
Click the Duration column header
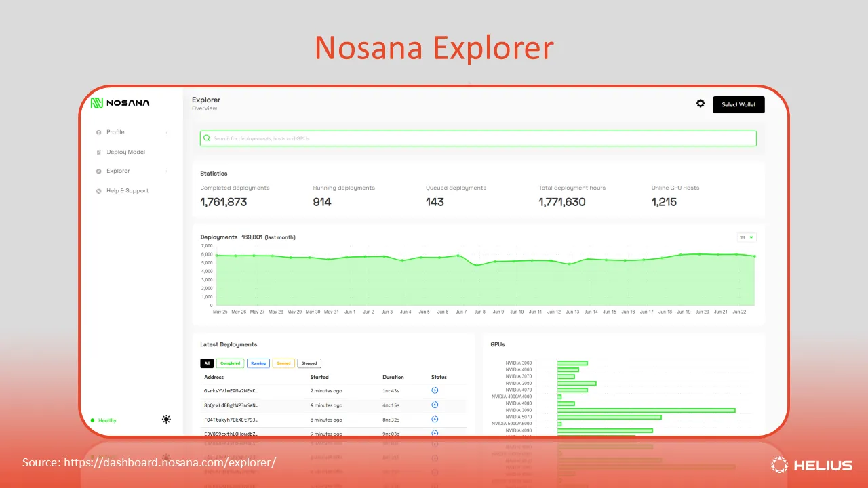(393, 377)
